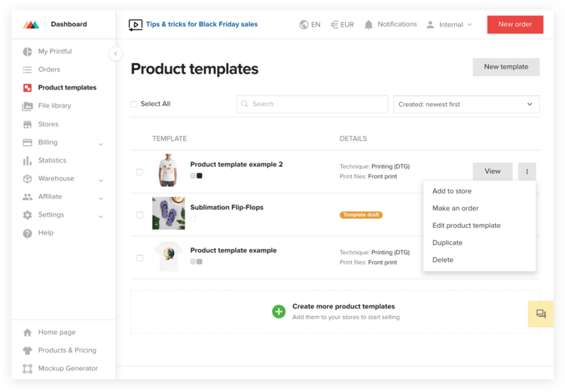
Task: Open the Created: newest first sort dropdown
Action: pos(466,105)
